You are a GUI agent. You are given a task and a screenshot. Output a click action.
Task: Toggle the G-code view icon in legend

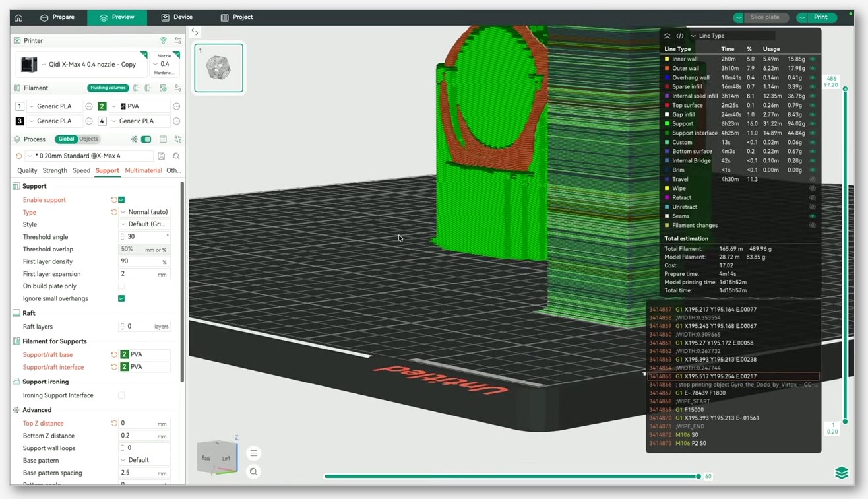[x=680, y=36]
